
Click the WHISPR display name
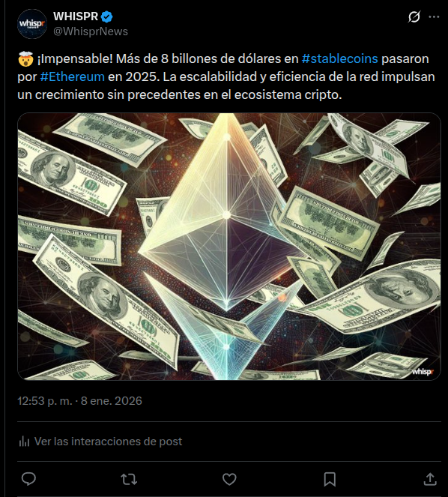pyautogui.click(x=76, y=16)
